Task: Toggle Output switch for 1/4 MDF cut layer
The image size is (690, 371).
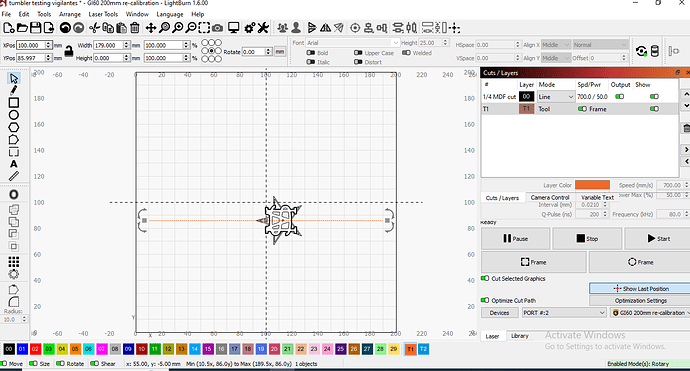Action: (x=620, y=96)
